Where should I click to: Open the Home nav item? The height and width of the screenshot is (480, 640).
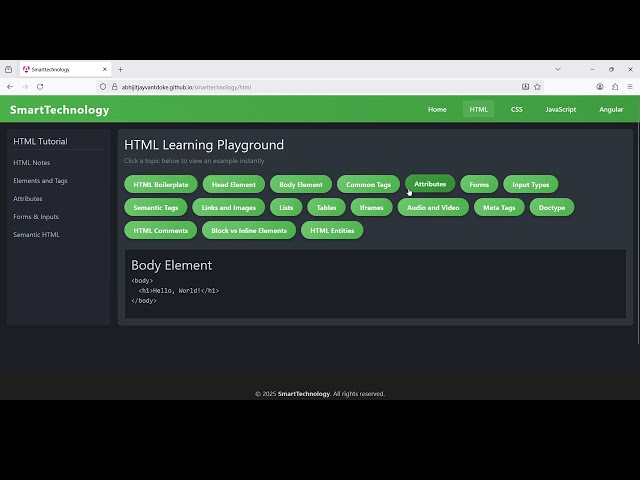[x=437, y=109]
